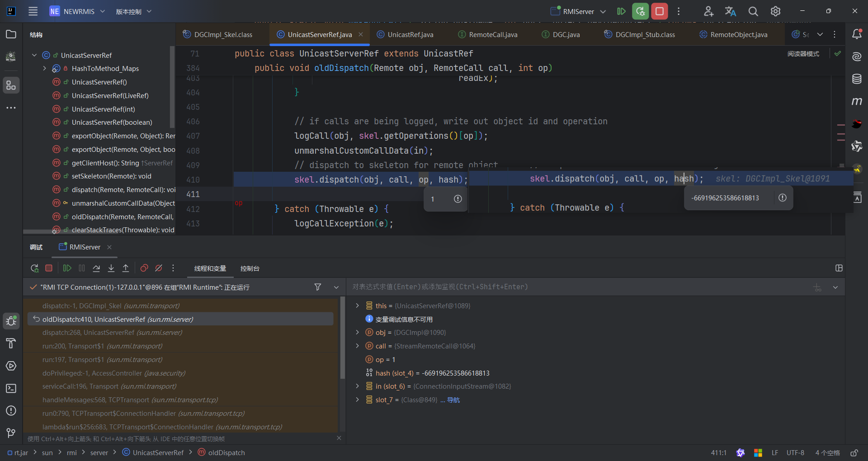Image resolution: width=868 pixels, height=461 pixels.
Task: Open the Build hammer tool window
Action: pos(11,343)
